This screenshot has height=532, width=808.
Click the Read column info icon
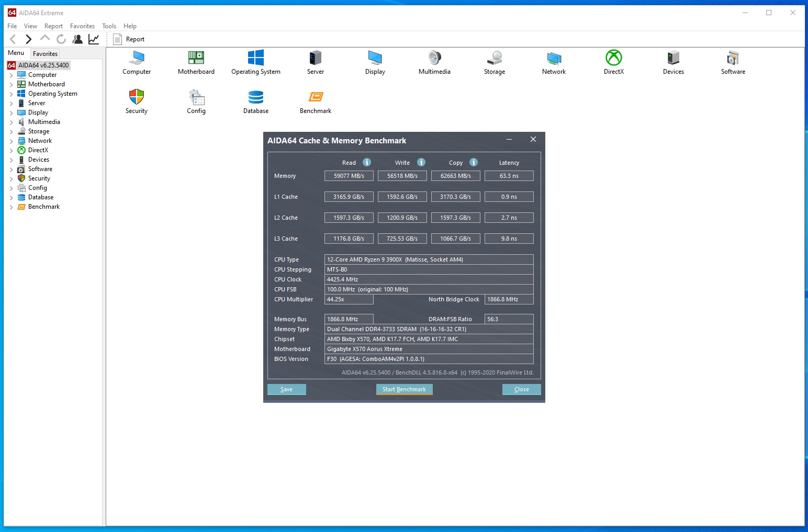point(367,162)
